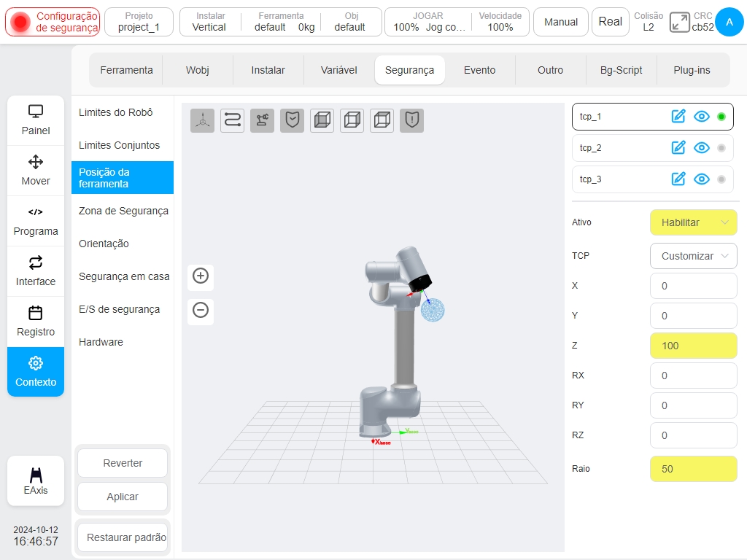Toggle robot model display icon

click(x=262, y=120)
